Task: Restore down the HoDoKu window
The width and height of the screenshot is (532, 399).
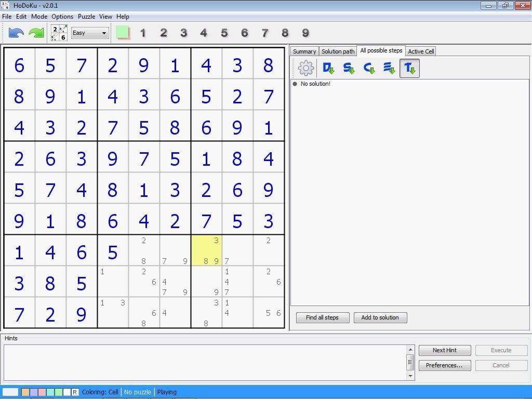Action: point(506,5)
